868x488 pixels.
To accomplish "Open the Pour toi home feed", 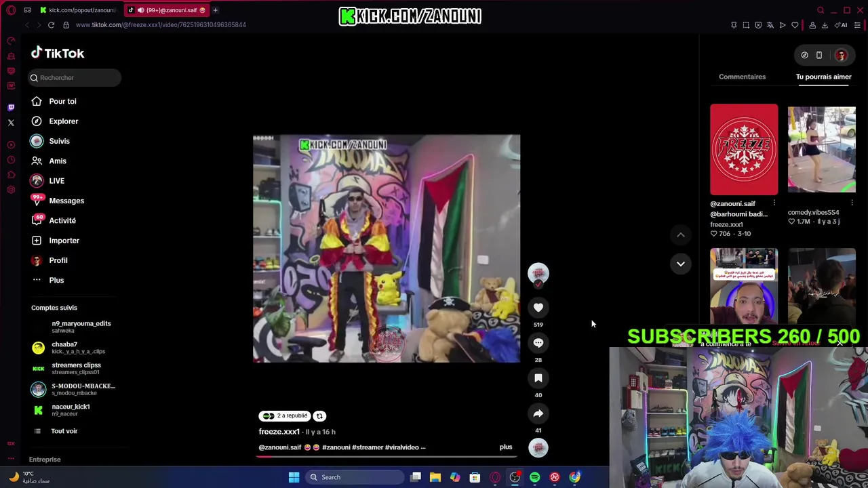I will [x=54, y=101].
